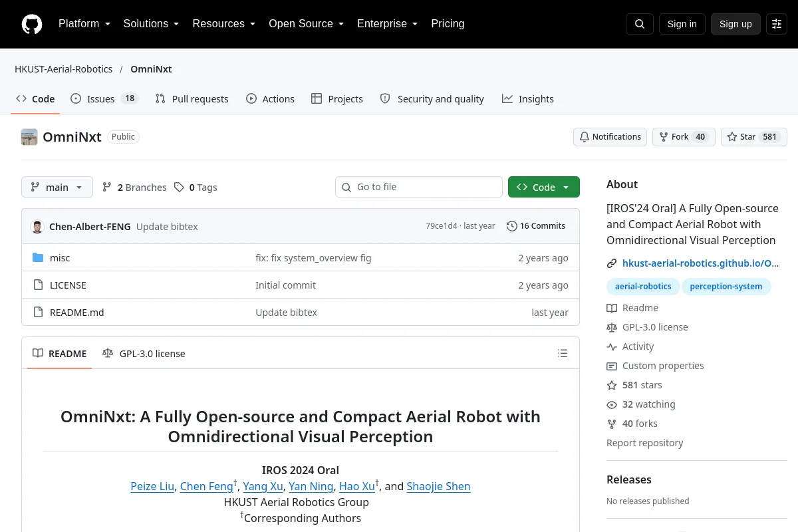Open the README outline list icon
798x532 pixels.
coord(563,354)
